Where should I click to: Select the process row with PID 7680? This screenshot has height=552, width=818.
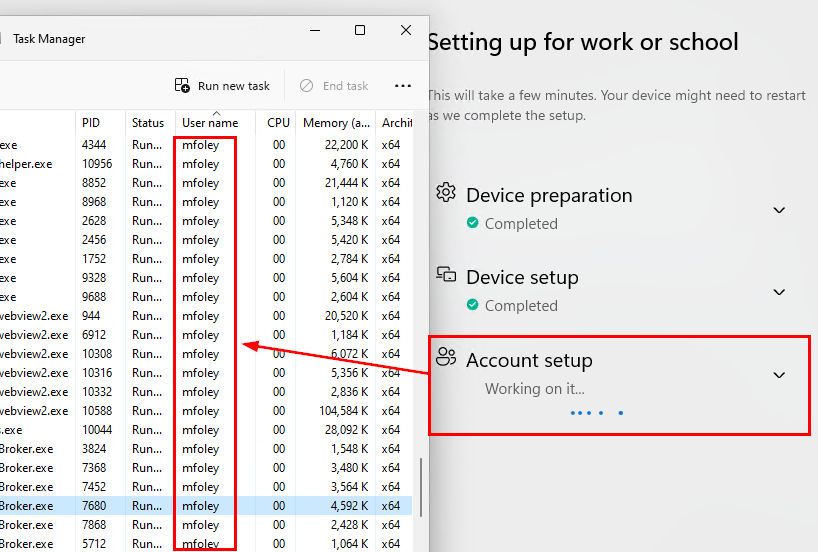200,506
